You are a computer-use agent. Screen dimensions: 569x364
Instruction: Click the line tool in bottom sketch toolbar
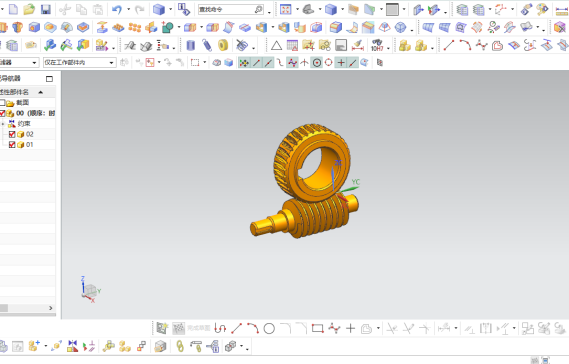(237, 329)
